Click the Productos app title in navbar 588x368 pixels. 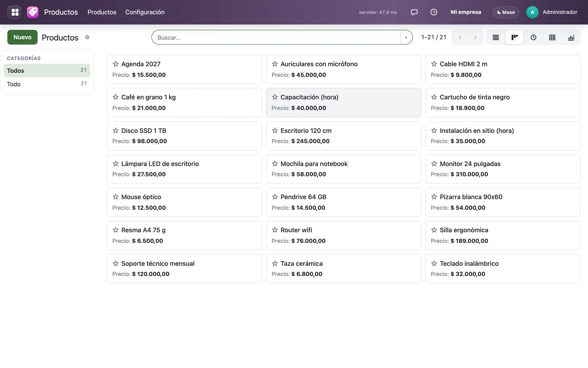[61, 12]
